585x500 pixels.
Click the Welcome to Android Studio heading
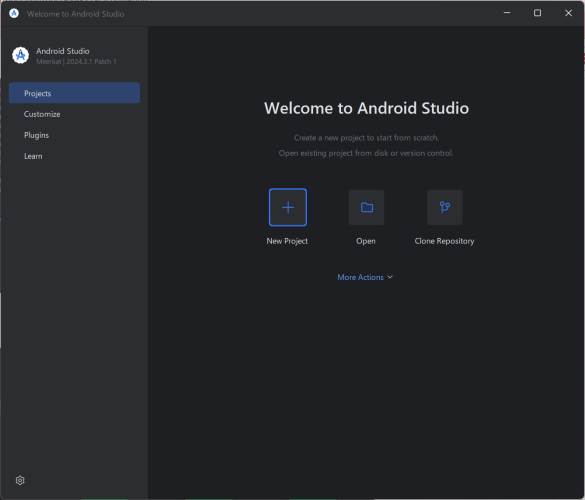point(366,108)
